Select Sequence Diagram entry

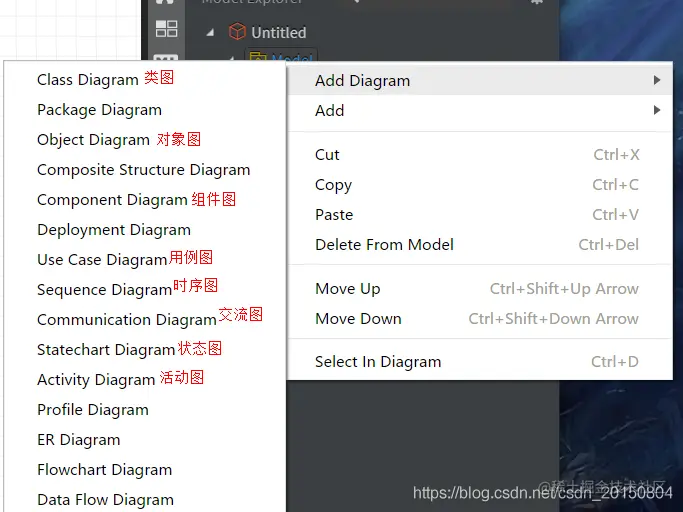pyautogui.click(x=145, y=290)
